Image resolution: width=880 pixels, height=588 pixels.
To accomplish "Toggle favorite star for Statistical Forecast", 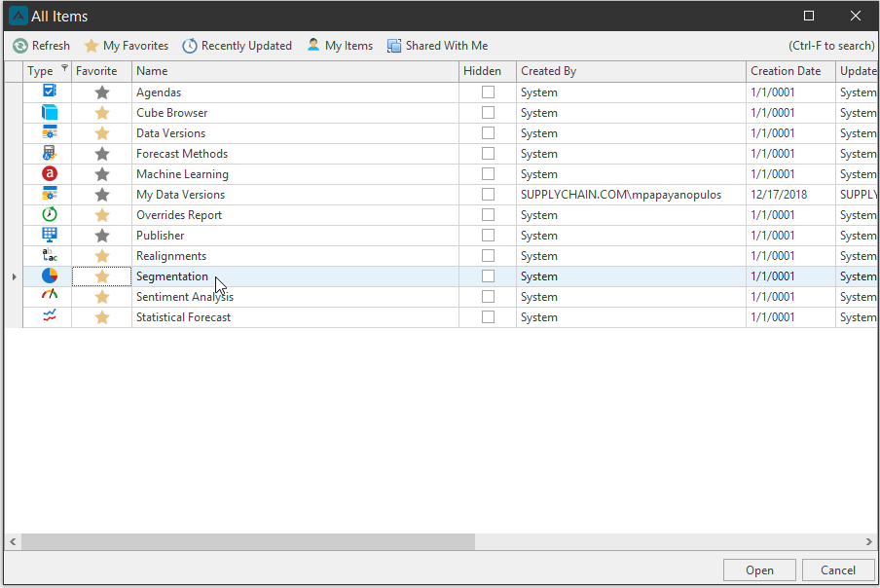I will 102,317.
